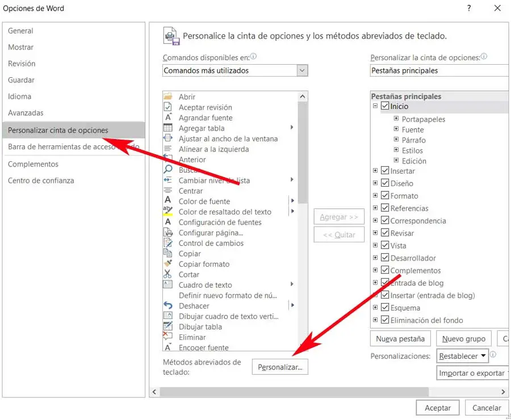Click the Ajustar al ancho de la ventana icon
The image size is (511, 420).
pyautogui.click(x=167, y=138)
